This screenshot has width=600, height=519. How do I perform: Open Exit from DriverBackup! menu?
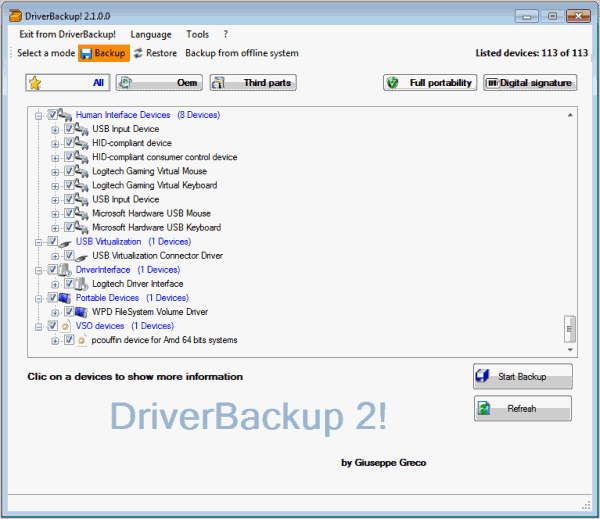pos(67,34)
